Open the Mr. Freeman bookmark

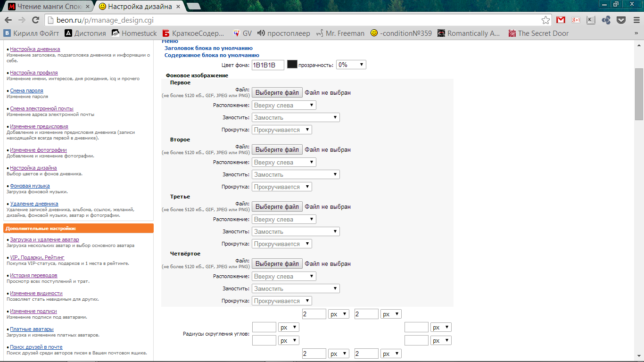click(340, 33)
